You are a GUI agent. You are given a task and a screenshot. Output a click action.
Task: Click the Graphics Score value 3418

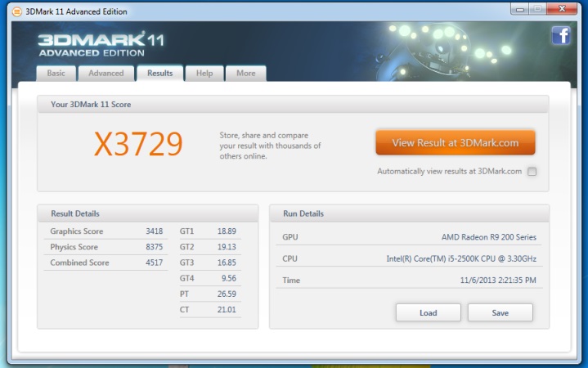(154, 231)
